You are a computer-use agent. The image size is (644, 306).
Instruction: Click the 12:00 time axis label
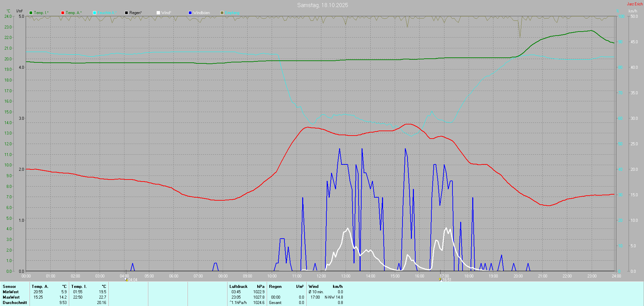[x=321, y=276]
